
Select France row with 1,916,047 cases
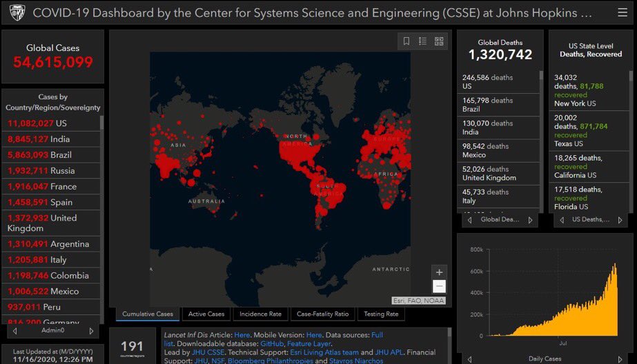pos(51,186)
